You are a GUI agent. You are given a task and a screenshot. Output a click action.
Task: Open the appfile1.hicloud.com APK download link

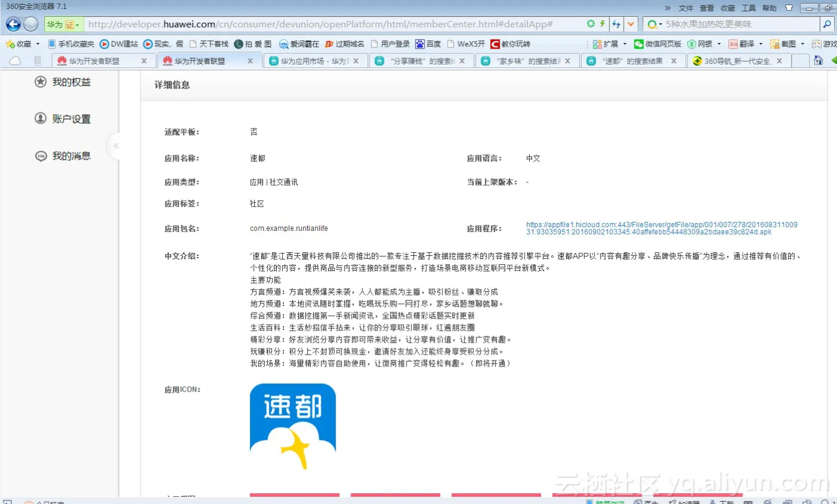(662, 228)
